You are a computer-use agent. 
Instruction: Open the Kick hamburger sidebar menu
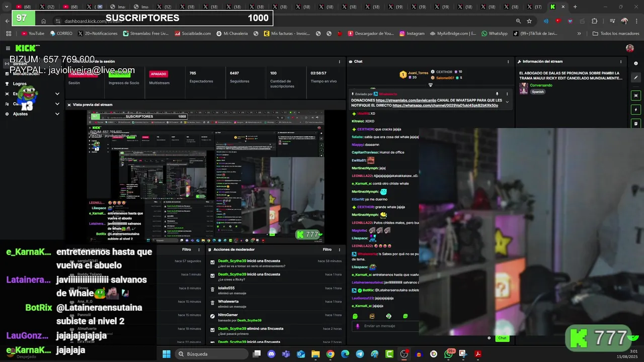(8, 48)
